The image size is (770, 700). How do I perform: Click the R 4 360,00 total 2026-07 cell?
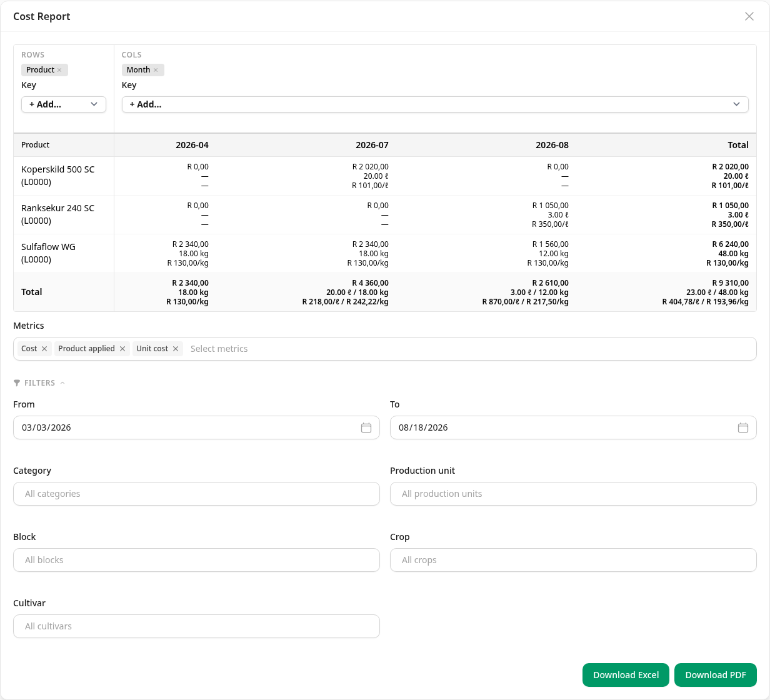pos(370,283)
